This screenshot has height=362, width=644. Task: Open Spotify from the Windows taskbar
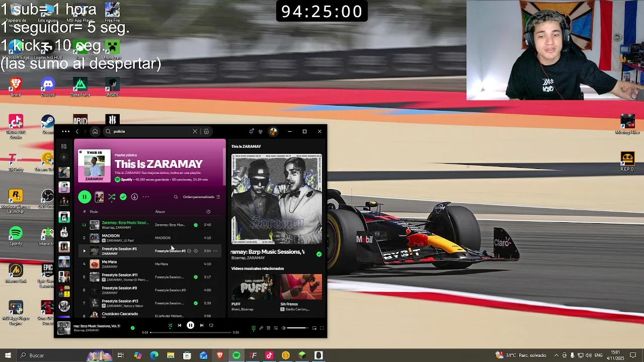(236, 355)
